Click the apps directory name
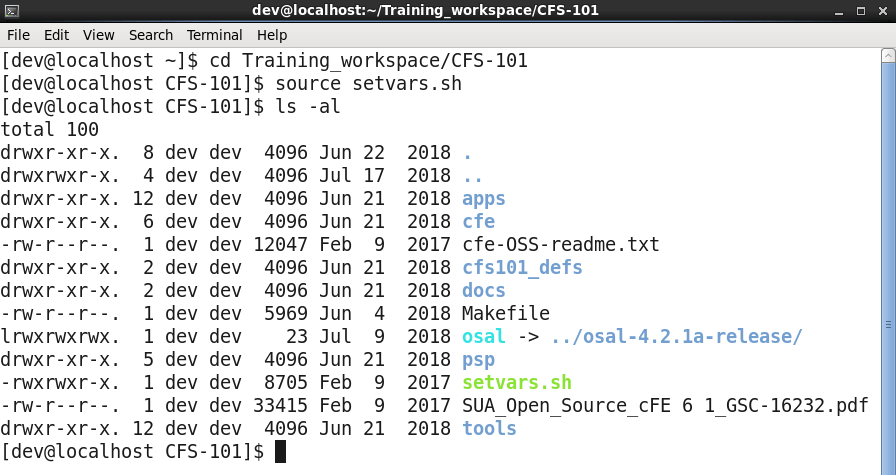 point(484,199)
